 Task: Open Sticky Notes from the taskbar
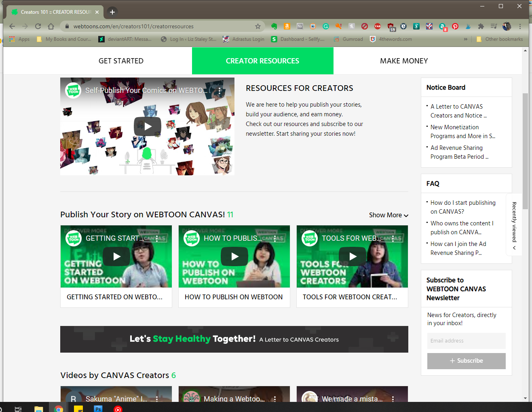tap(78, 408)
